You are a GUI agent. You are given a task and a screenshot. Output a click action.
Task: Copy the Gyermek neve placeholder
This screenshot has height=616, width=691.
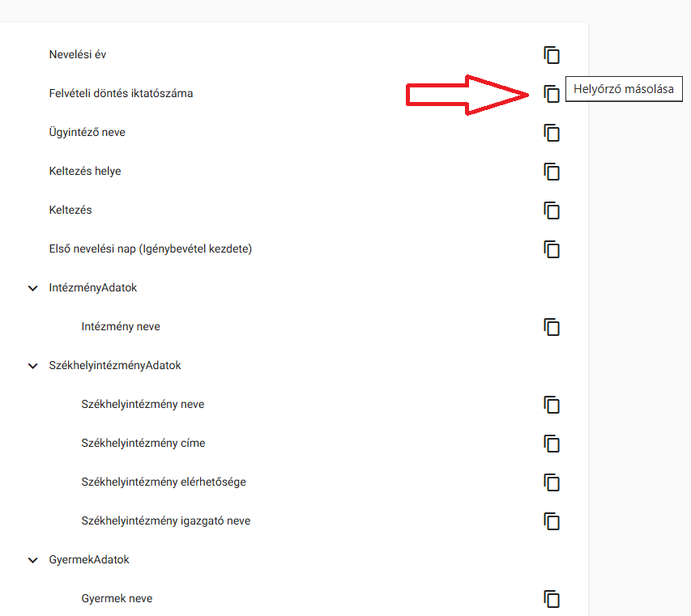[552, 599]
